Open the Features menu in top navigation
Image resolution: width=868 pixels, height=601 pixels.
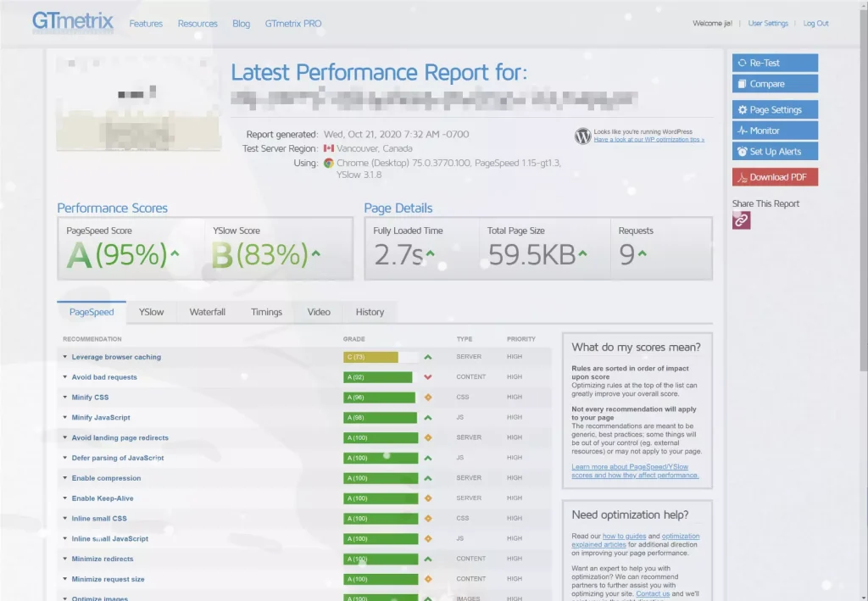coord(146,24)
